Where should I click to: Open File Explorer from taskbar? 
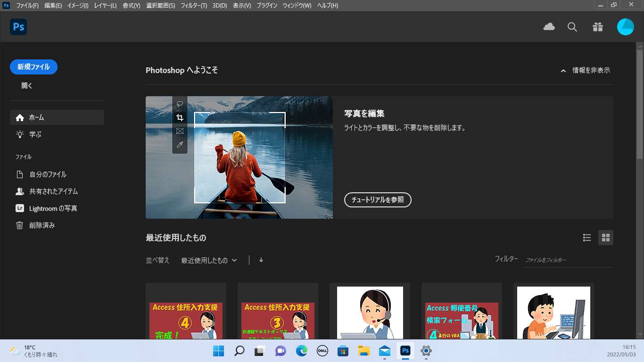pos(363,351)
